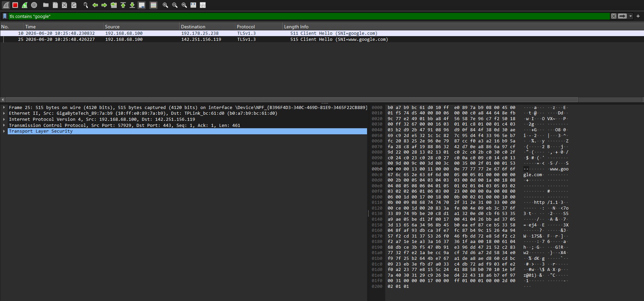The width and height of the screenshot is (644, 301).
Task: Restart the current capture
Action: [x=25, y=5]
